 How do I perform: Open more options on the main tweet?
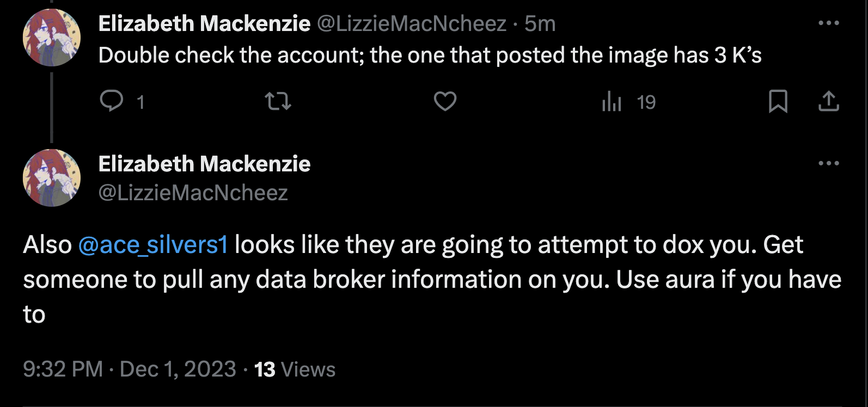pos(829,163)
